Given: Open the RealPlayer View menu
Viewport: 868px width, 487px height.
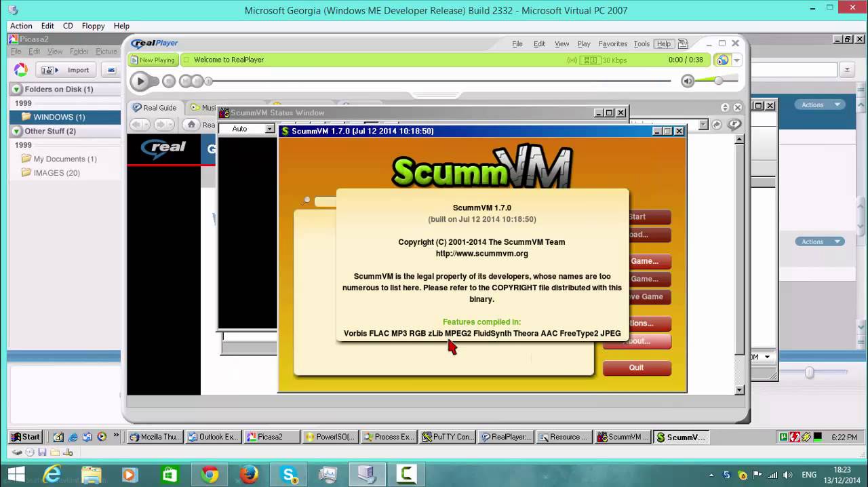Looking at the screenshot, I should (x=562, y=43).
